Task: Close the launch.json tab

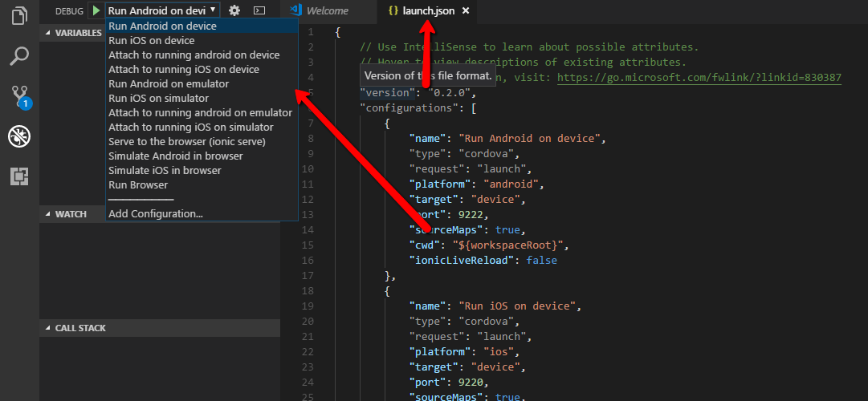Action: [466, 10]
